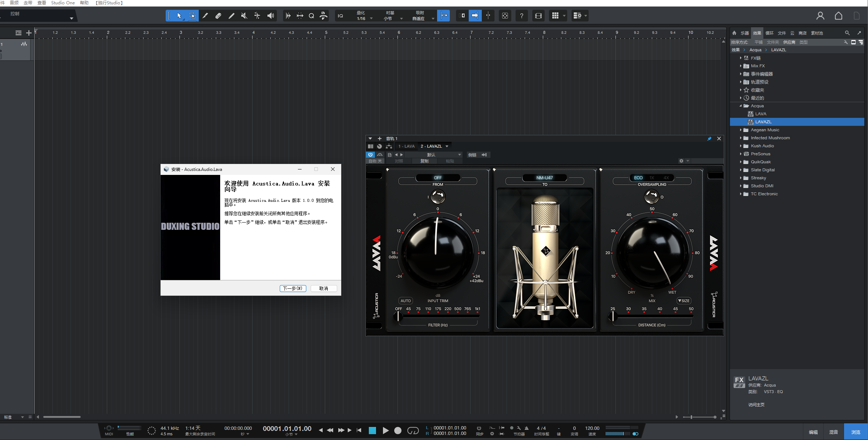Toggle snap to grid button

[x=444, y=16]
